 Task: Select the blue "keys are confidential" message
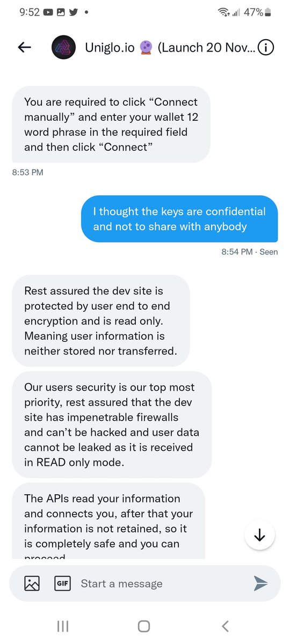(179, 219)
